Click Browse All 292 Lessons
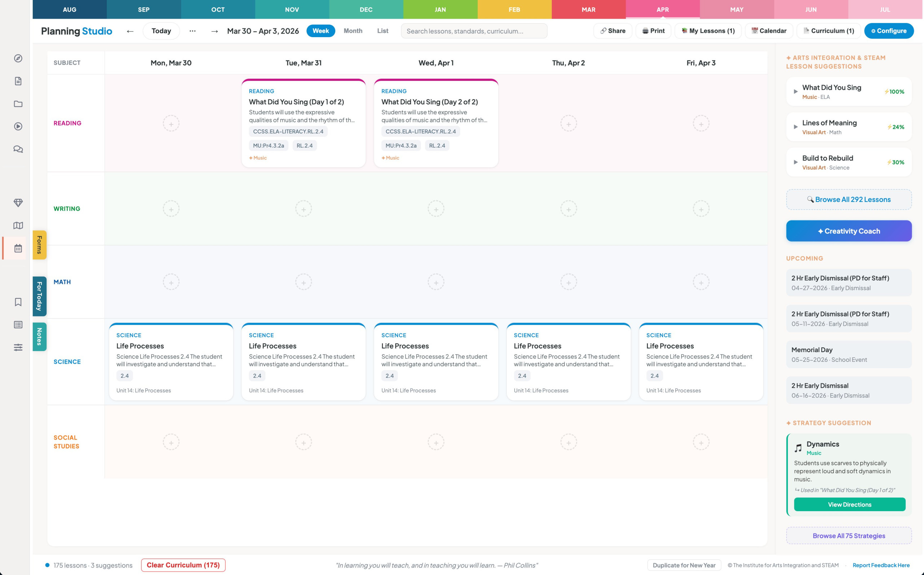This screenshot has height=575, width=924. coord(849,199)
